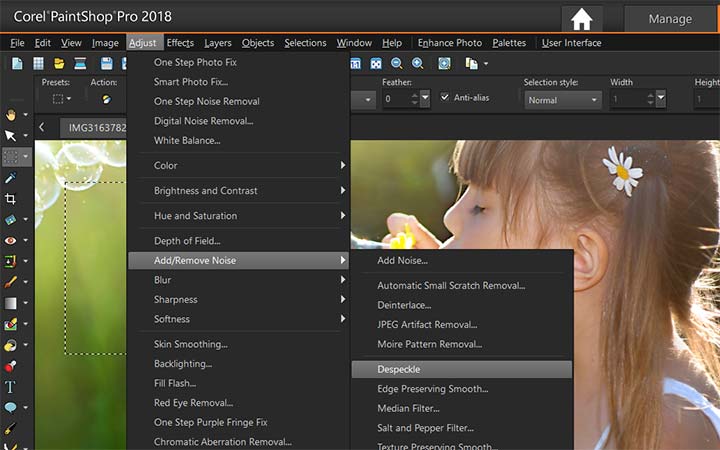Open the Objects menu
This screenshot has width=720, height=450.
coord(258,43)
